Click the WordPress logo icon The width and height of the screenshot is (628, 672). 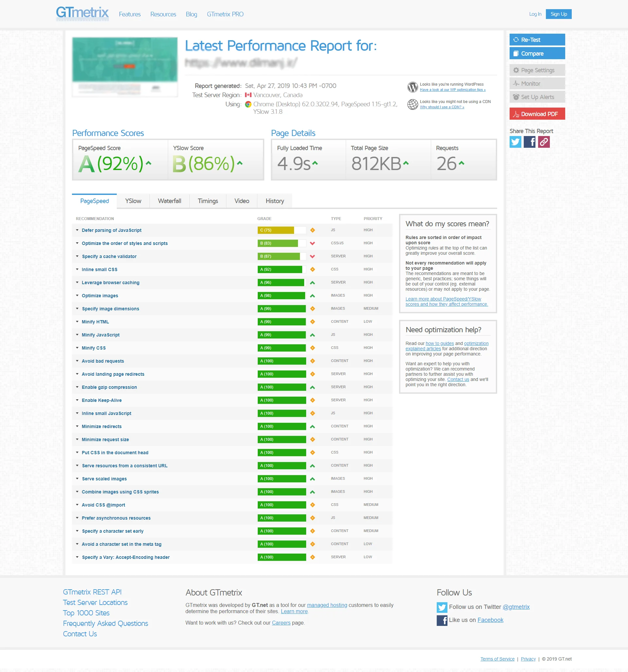coord(412,87)
